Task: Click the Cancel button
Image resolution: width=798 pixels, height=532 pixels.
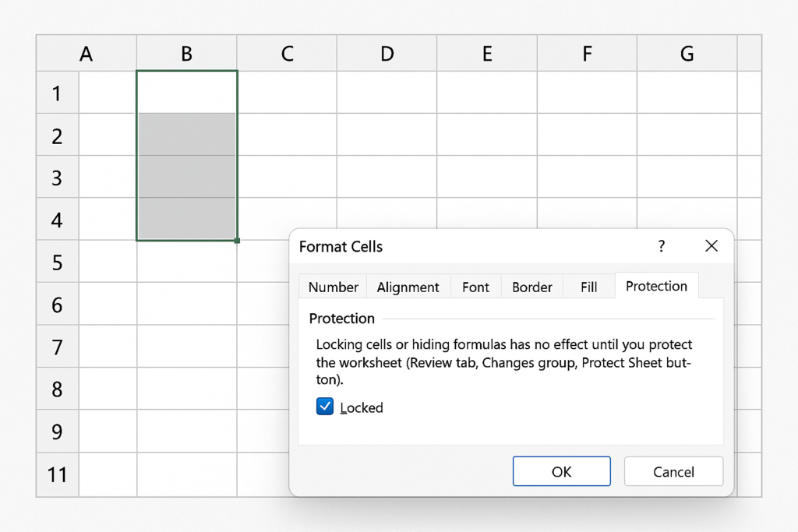Action: click(673, 471)
